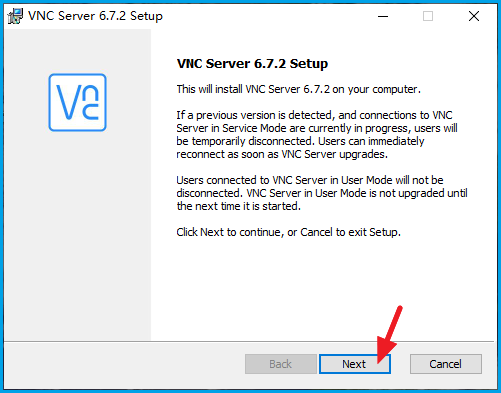Click the empty grey panel below the VNC logo
The image size is (501, 393).
pos(77,233)
